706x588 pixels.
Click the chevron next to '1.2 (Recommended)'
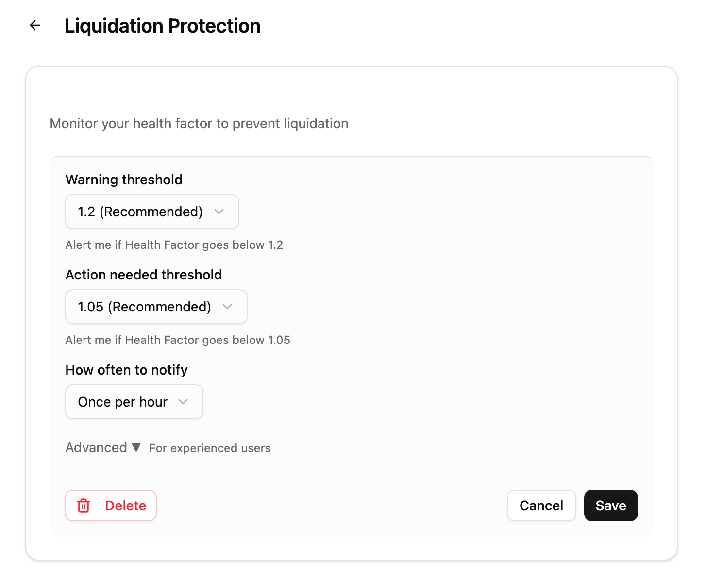[219, 212]
